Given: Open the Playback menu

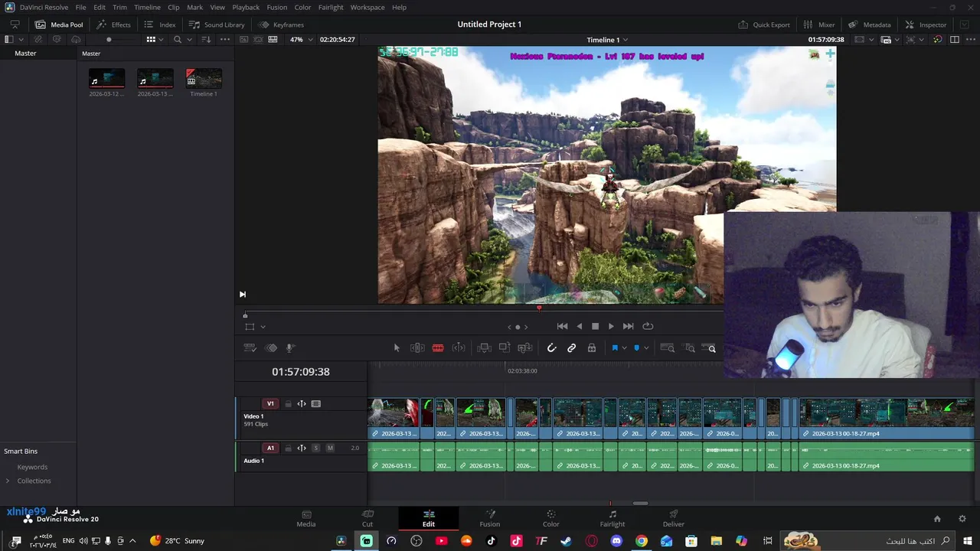Looking at the screenshot, I should (x=246, y=7).
